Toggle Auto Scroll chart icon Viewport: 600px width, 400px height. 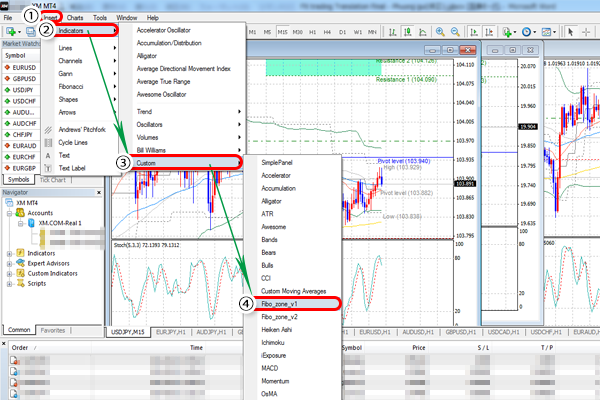pos(473,32)
